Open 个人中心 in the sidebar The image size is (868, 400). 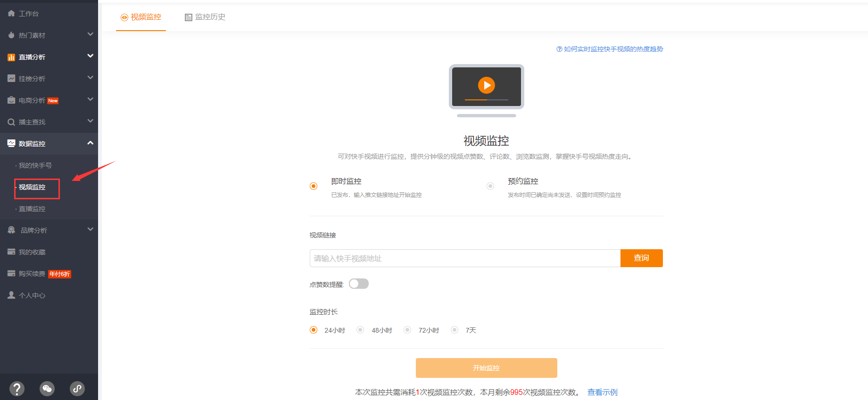[32, 295]
